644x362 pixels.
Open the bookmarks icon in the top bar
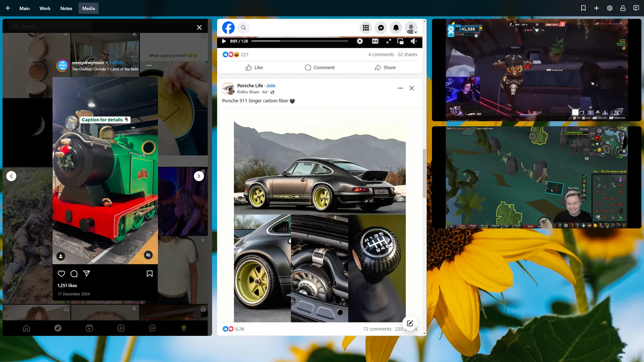pyautogui.click(x=583, y=8)
